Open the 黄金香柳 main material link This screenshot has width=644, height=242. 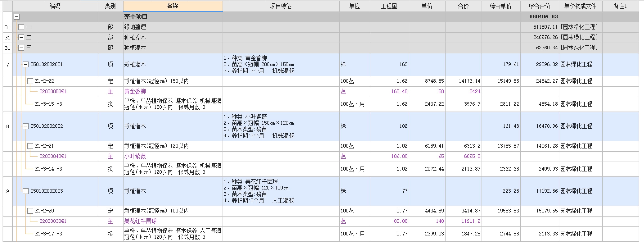pyautogui.click(x=135, y=91)
